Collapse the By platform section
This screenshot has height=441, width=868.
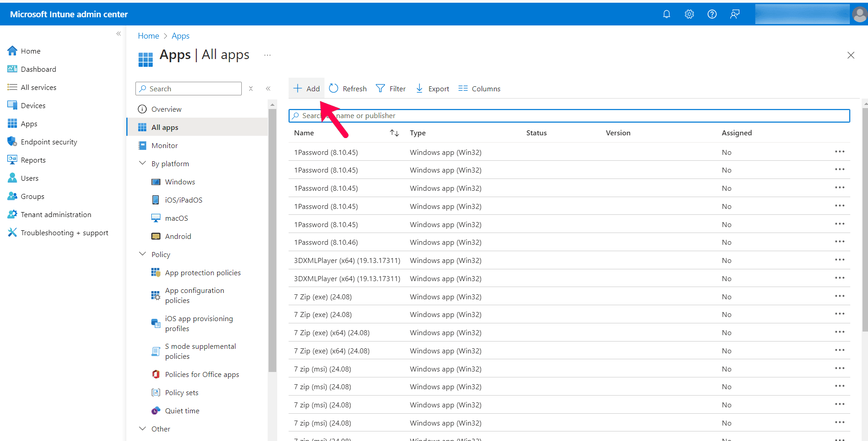click(x=142, y=164)
